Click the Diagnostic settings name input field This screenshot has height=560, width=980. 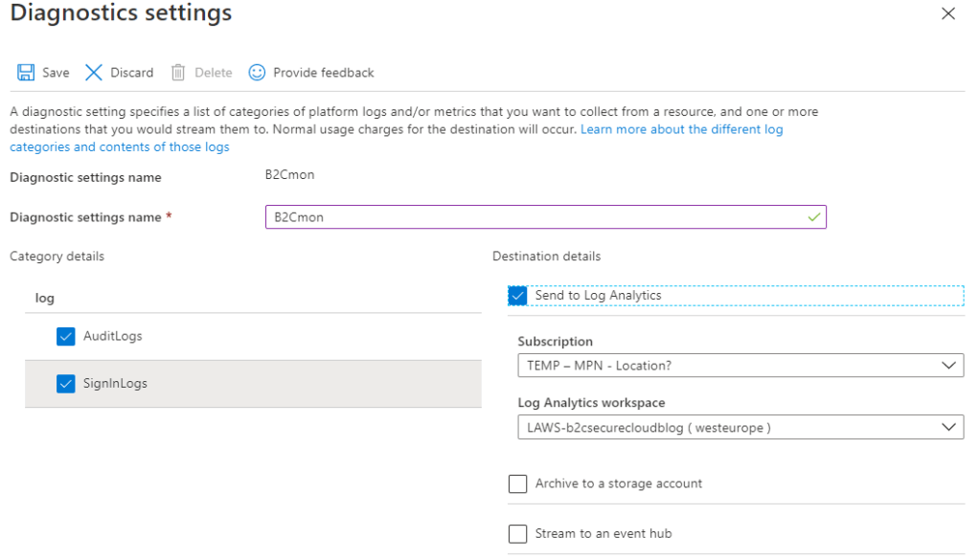536,217
